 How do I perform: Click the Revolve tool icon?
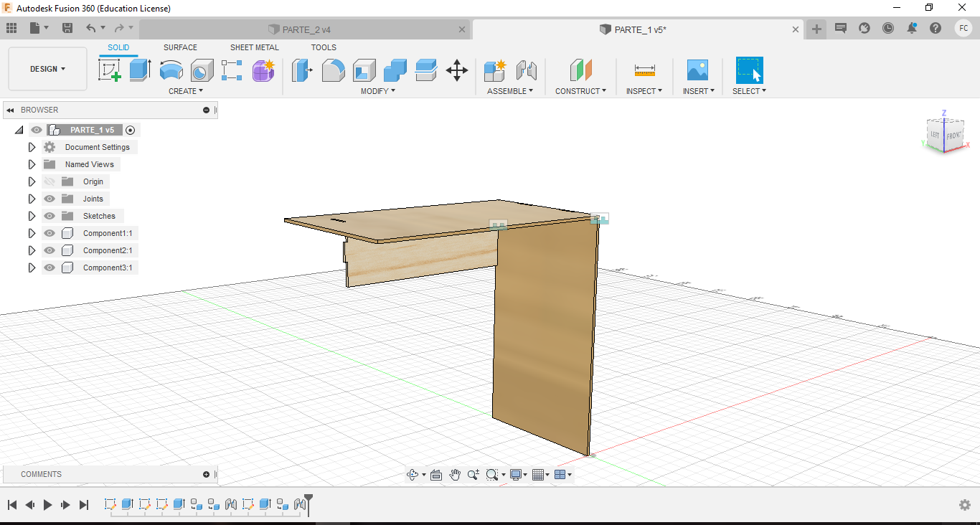point(171,70)
